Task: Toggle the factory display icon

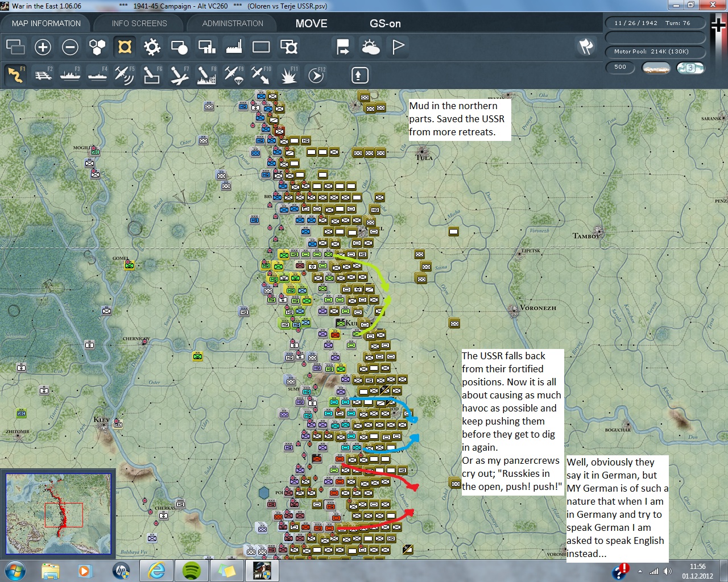Action: (234, 47)
